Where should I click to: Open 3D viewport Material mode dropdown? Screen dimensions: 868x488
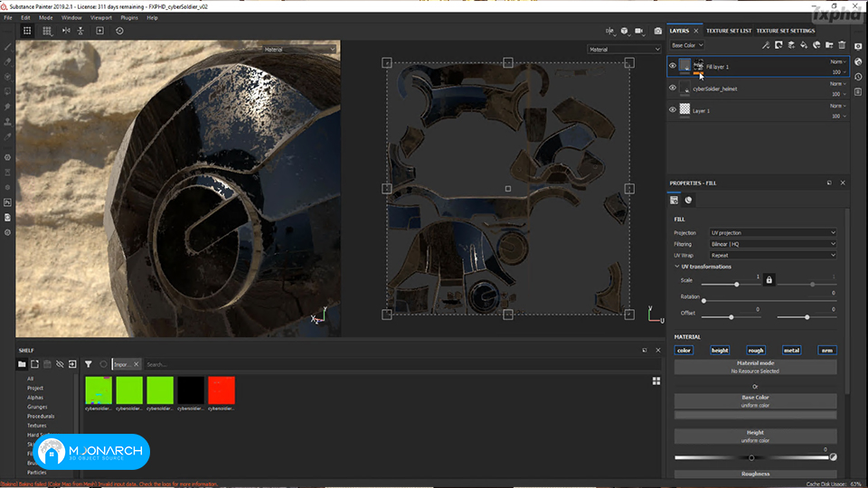299,49
